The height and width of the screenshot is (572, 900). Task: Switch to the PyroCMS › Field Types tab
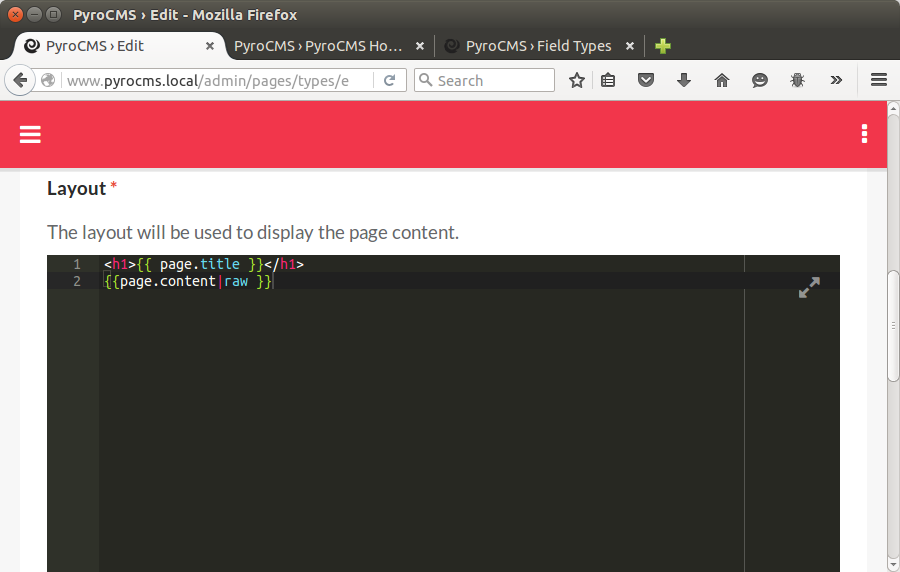coord(538,46)
